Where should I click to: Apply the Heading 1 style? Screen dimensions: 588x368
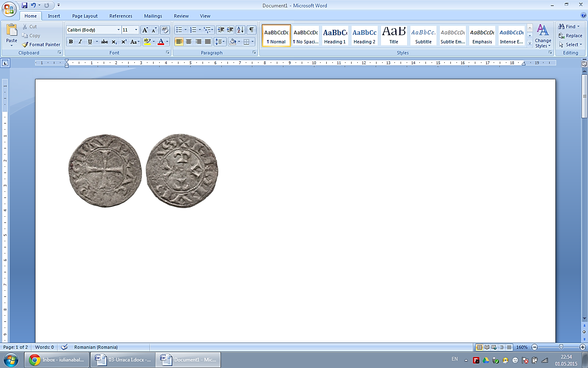pos(335,36)
